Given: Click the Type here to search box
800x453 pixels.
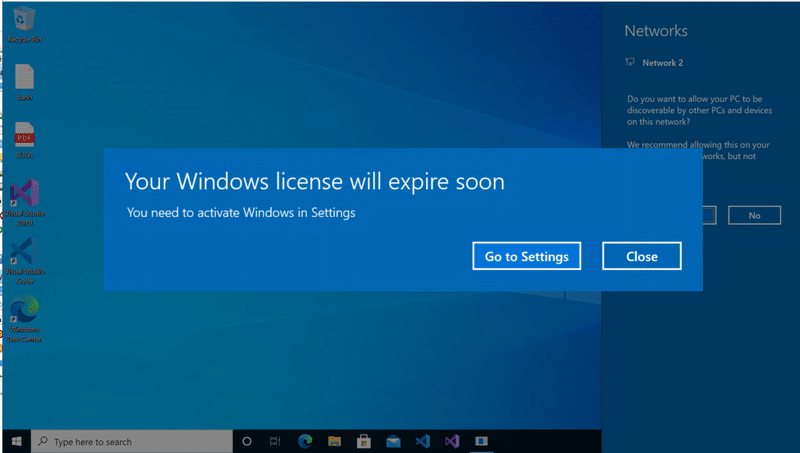Looking at the screenshot, I should click(132, 441).
